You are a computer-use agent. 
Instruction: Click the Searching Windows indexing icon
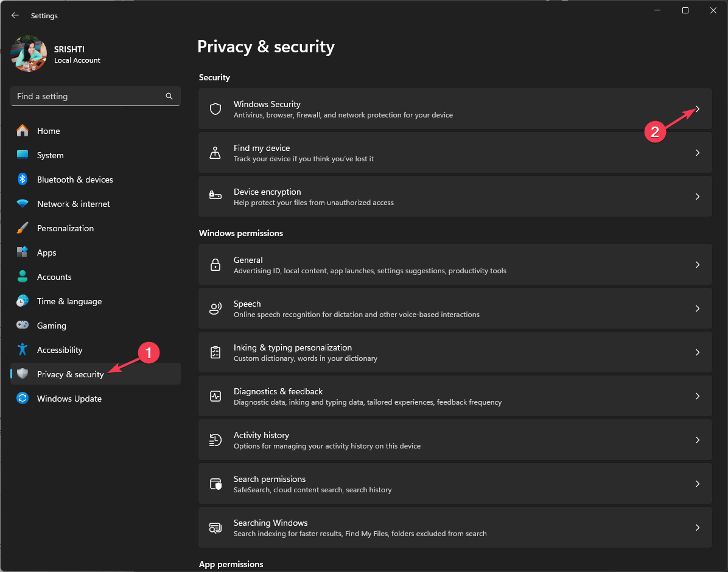pos(215,528)
